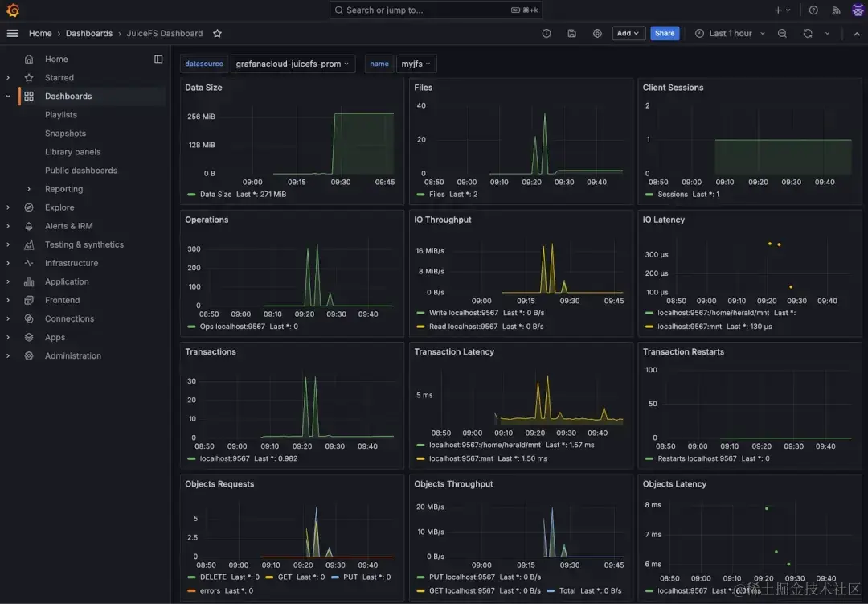Open the Add dropdown button
The height and width of the screenshot is (604, 868).
tap(628, 33)
